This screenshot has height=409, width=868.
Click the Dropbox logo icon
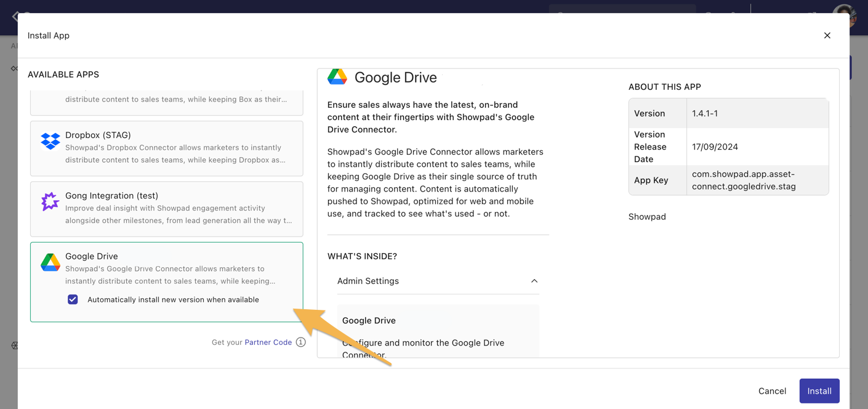click(50, 141)
